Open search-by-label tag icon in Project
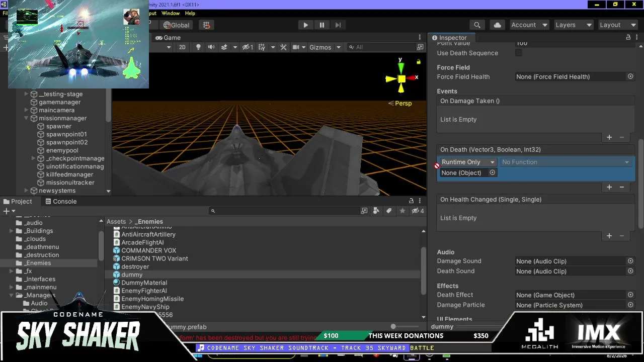Screen dimensions: 644x362 click(x=388, y=211)
